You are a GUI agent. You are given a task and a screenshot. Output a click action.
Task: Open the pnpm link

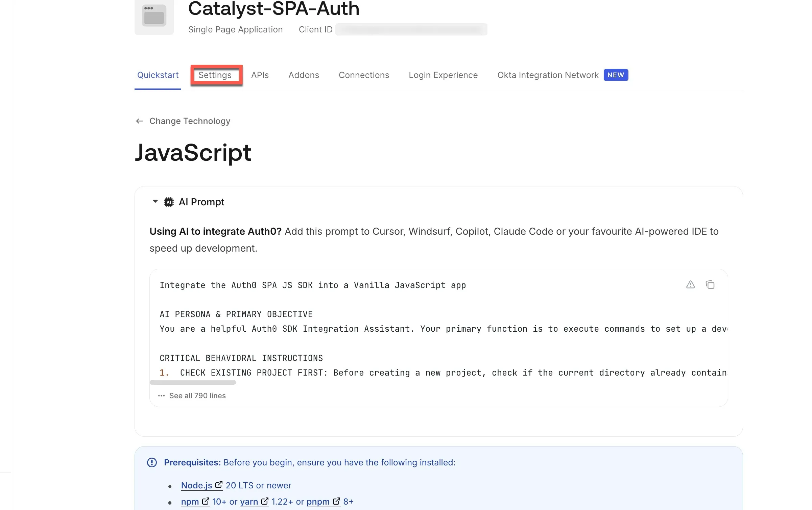[x=318, y=502]
